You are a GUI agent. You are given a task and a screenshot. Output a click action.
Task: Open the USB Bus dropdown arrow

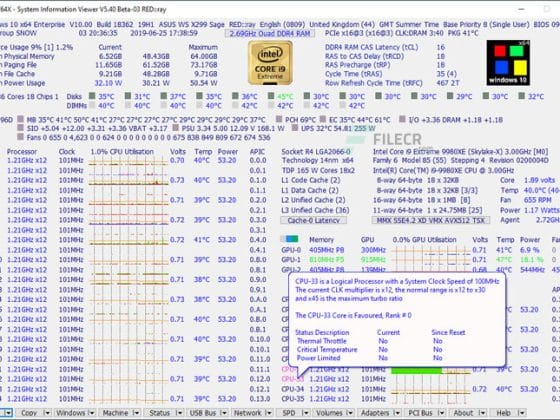tap(224, 413)
